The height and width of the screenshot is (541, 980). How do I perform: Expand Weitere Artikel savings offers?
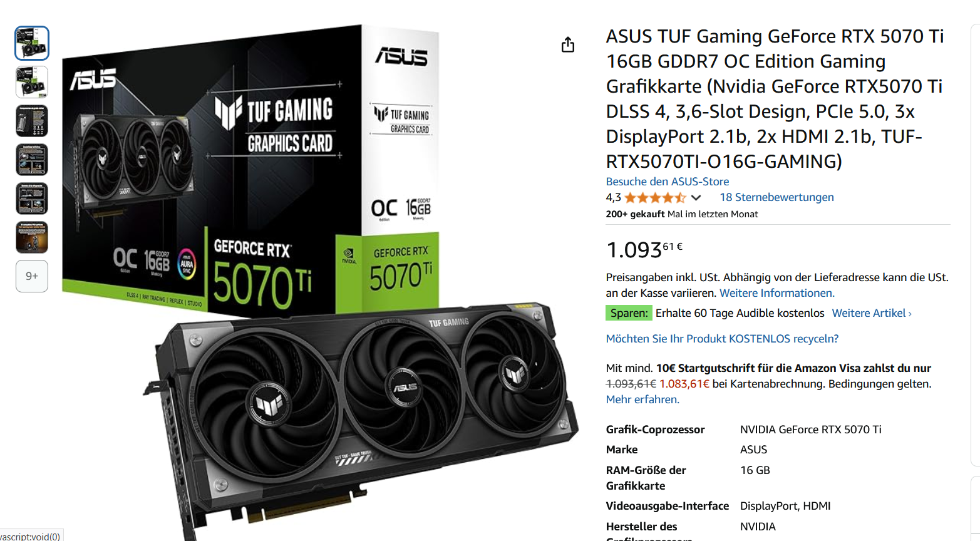[872, 313]
